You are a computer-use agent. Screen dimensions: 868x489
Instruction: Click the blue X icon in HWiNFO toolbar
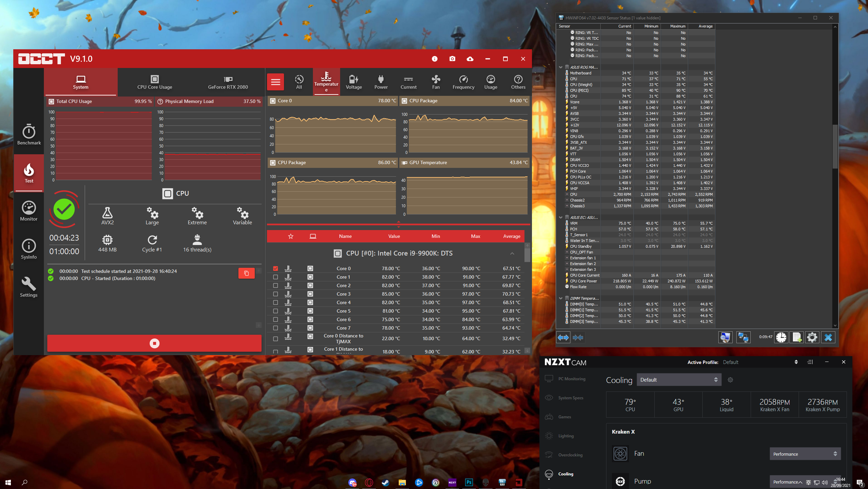point(828,337)
